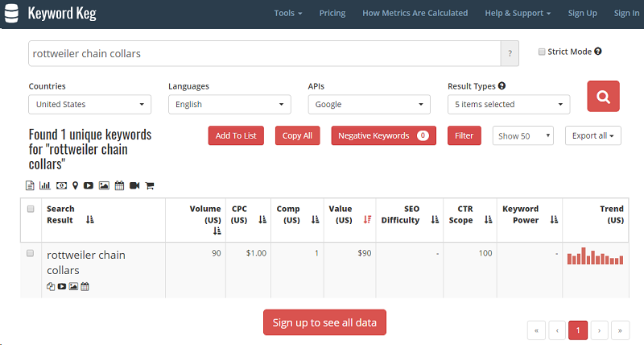Click the copy icon under rottweiler chain collars
Image resolution: width=644 pixels, height=345 pixels.
tap(51, 286)
